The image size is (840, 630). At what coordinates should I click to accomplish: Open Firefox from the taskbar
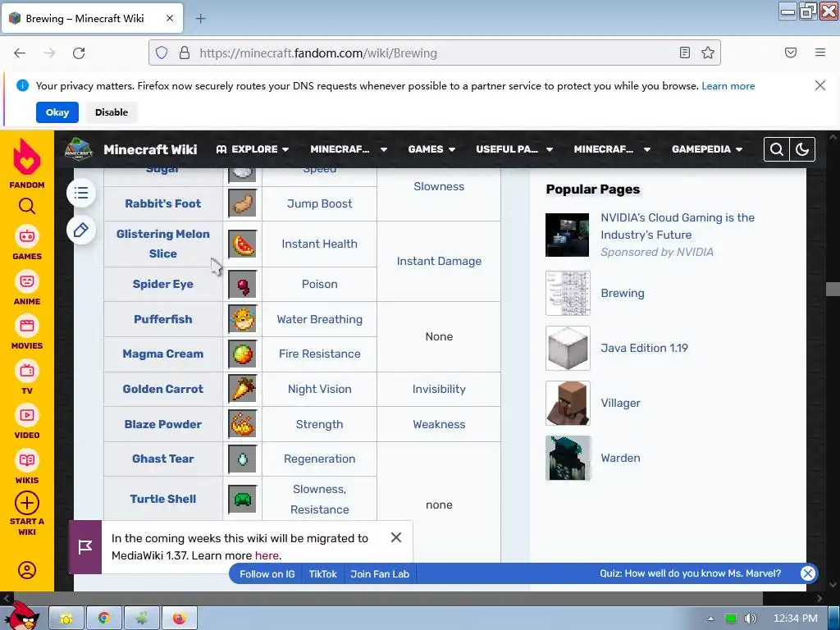[179, 619]
